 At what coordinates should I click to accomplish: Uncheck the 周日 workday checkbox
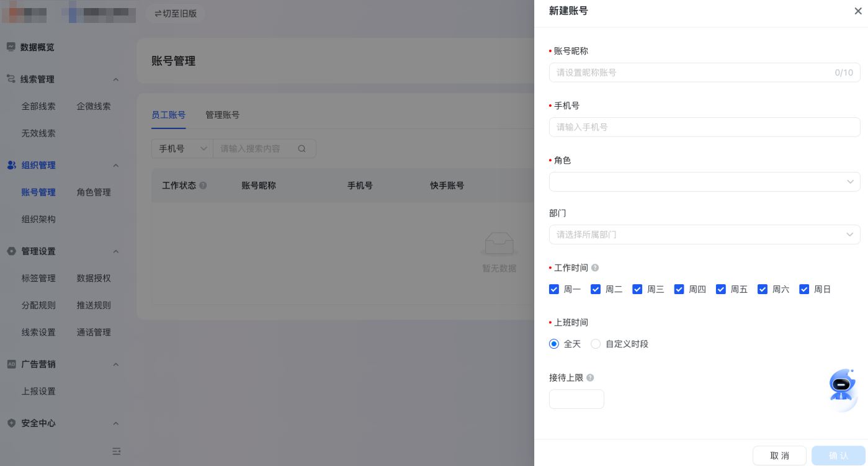tap(804, 289)
